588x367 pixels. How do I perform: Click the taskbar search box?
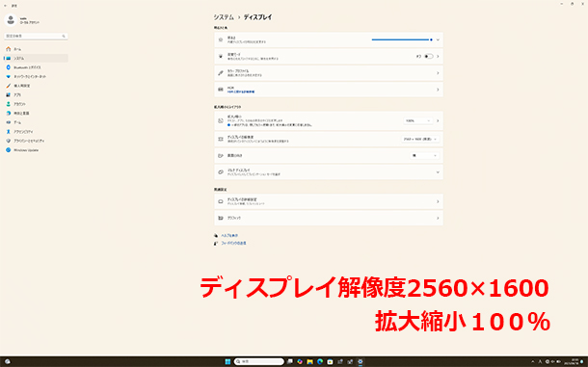tap(258, 362)
